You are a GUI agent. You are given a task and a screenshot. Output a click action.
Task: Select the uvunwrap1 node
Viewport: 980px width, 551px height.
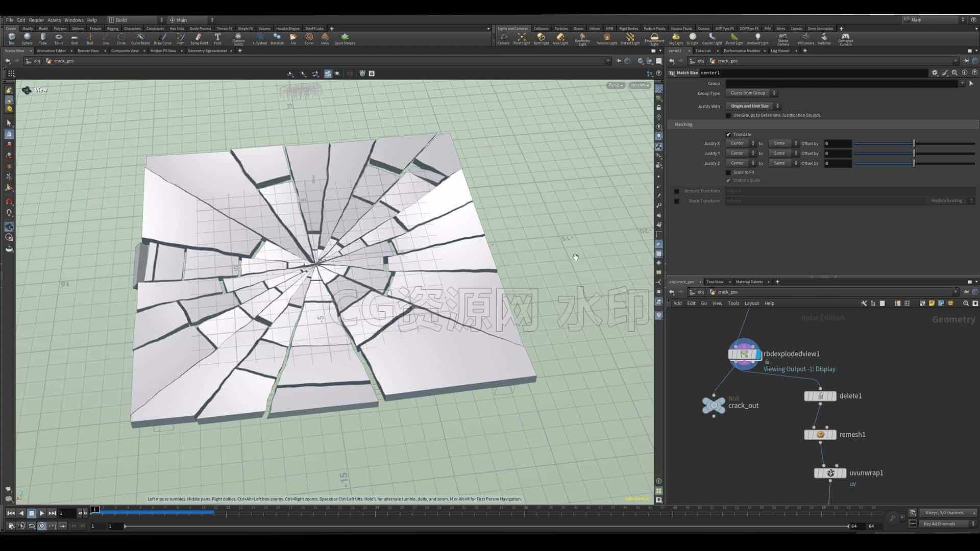[830, 473]
